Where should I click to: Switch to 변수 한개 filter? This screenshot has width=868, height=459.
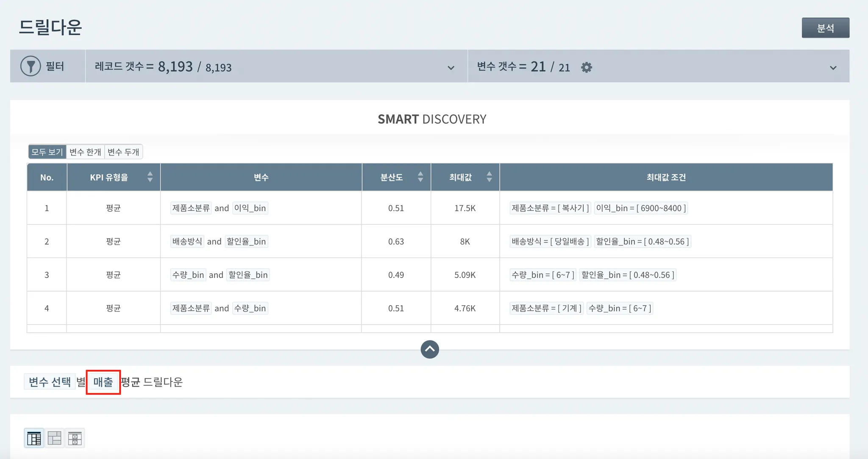[x=85, y=152]
